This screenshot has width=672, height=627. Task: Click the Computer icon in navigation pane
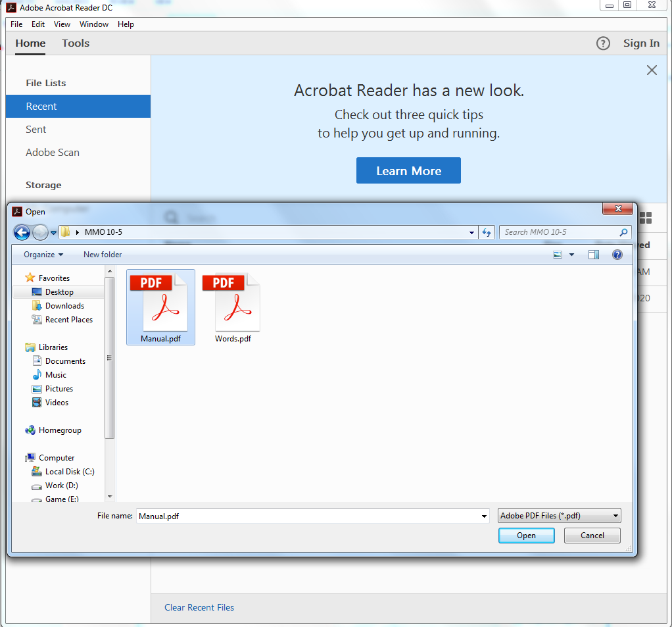tap(30, 458)
